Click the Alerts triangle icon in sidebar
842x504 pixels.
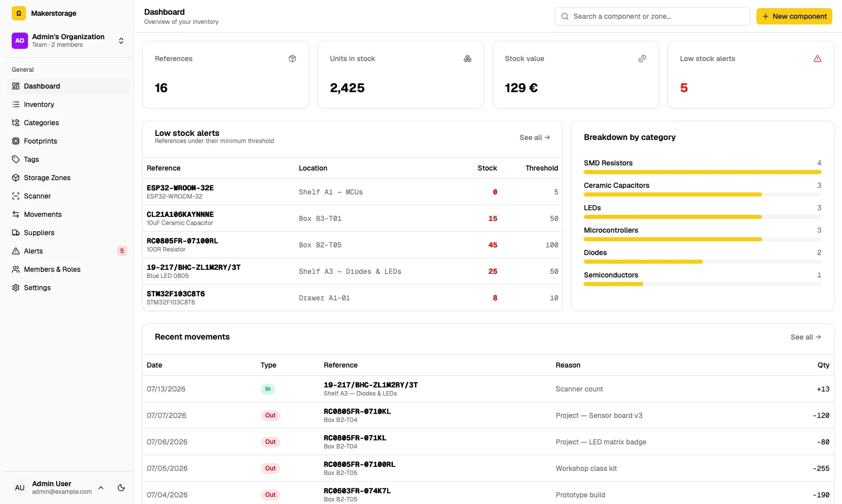click(16, 251)
